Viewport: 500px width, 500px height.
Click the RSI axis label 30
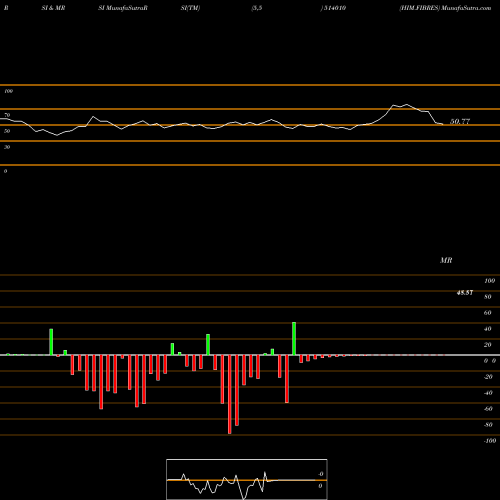tap(7, 147)
